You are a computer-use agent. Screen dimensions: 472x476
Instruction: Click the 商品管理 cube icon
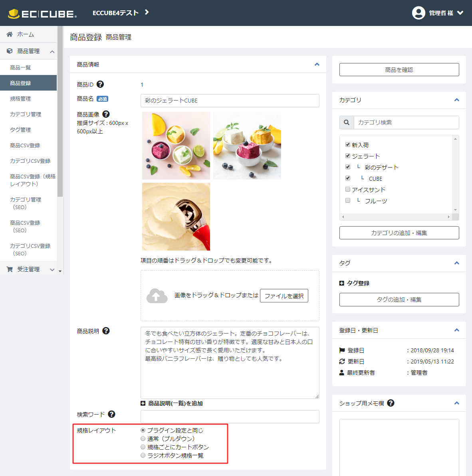[x=10, y=51]
